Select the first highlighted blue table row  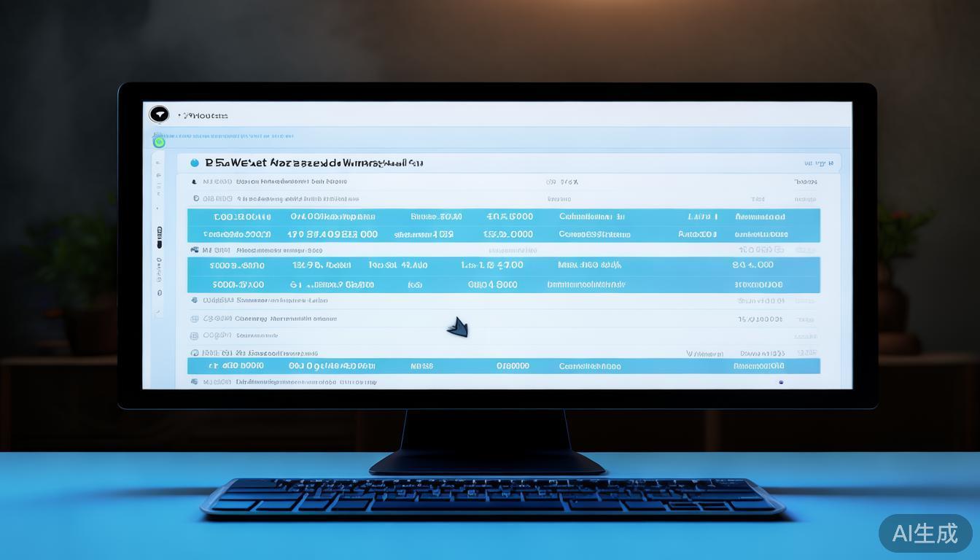pyautogui.click(x=503, y=217)
